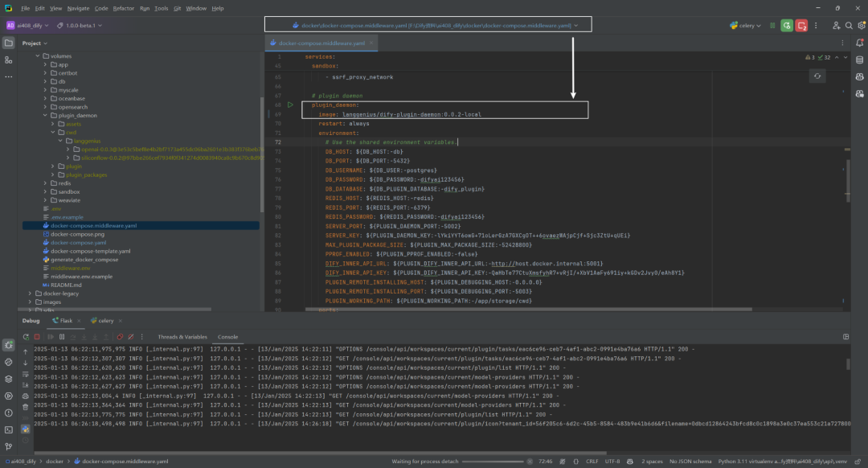The width and height of the screenshot is (868, 468).
Task: Expand the redis folder in project tree
Action: coord(45,183)
